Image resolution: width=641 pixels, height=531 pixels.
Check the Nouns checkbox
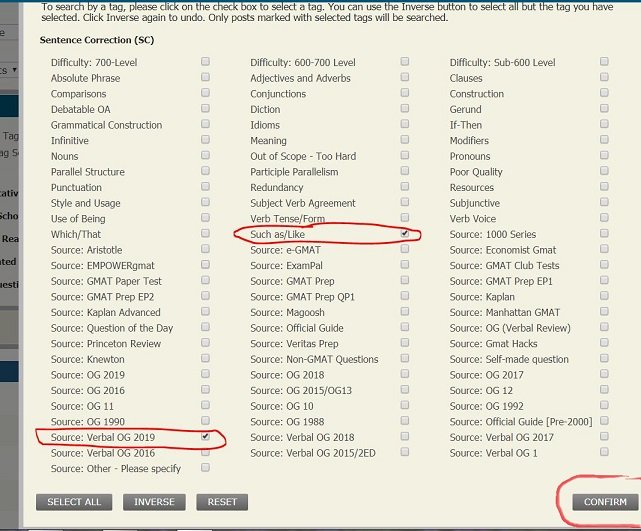pos(205,155)
